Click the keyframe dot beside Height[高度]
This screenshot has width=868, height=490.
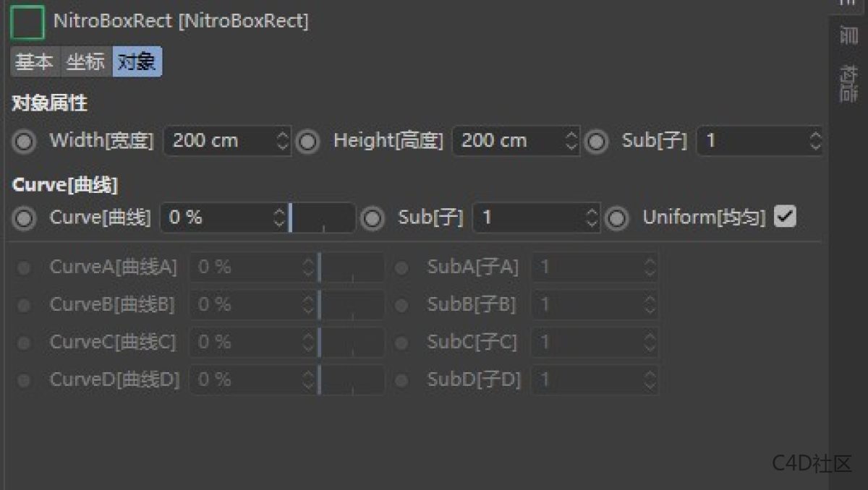coord(308,142)
